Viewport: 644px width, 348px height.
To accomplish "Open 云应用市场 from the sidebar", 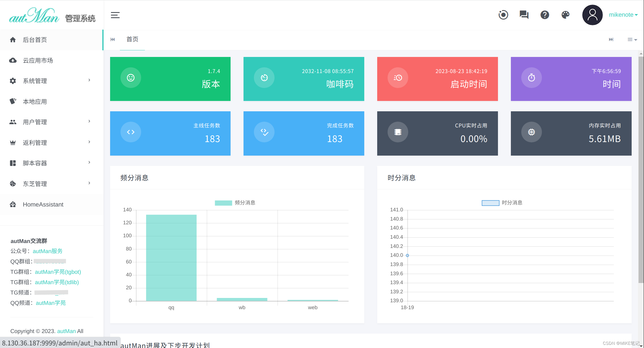I will click(39, 60).
